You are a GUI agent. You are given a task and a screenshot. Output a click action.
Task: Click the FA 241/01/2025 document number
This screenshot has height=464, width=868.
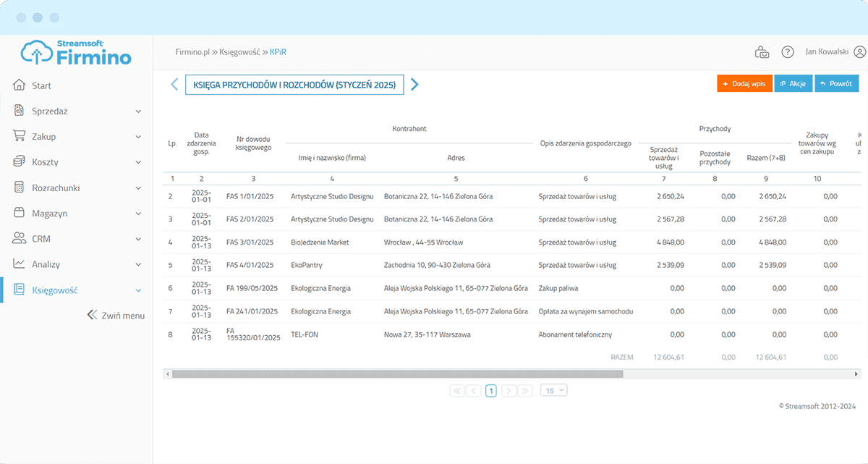pyautogui.click(x=252, y=311)
